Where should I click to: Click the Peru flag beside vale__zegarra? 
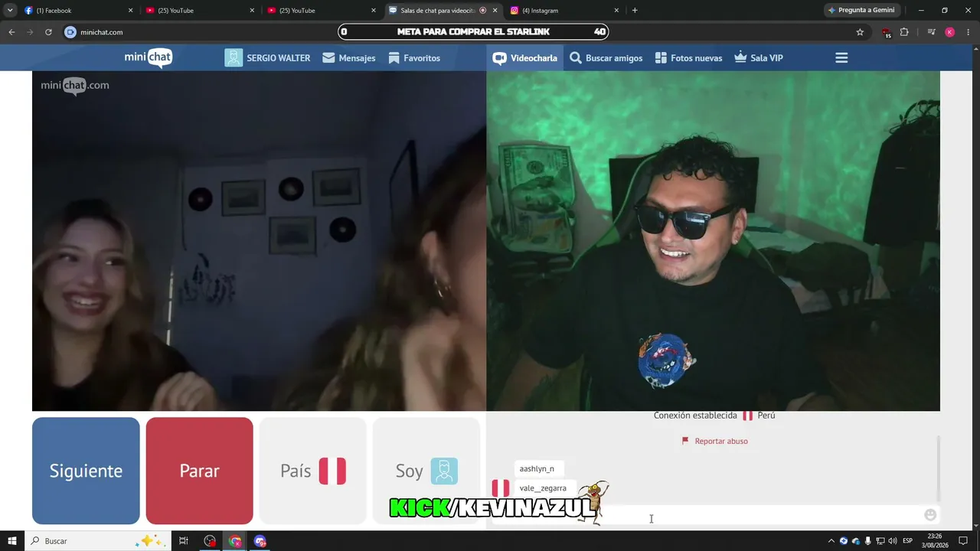(x=501, y=488)
